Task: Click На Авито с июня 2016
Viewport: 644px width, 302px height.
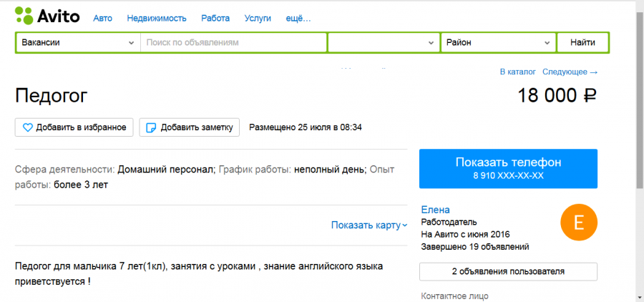Action: coord(465,235)
